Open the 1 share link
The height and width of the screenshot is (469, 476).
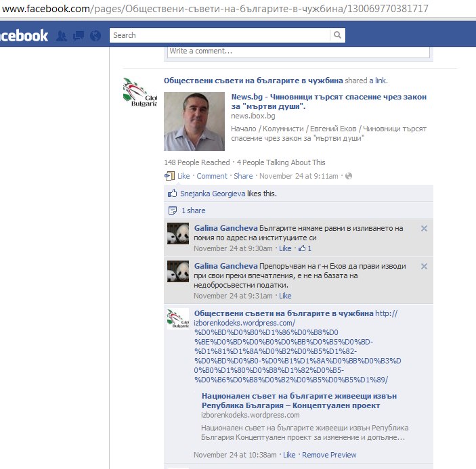[193, 210]
